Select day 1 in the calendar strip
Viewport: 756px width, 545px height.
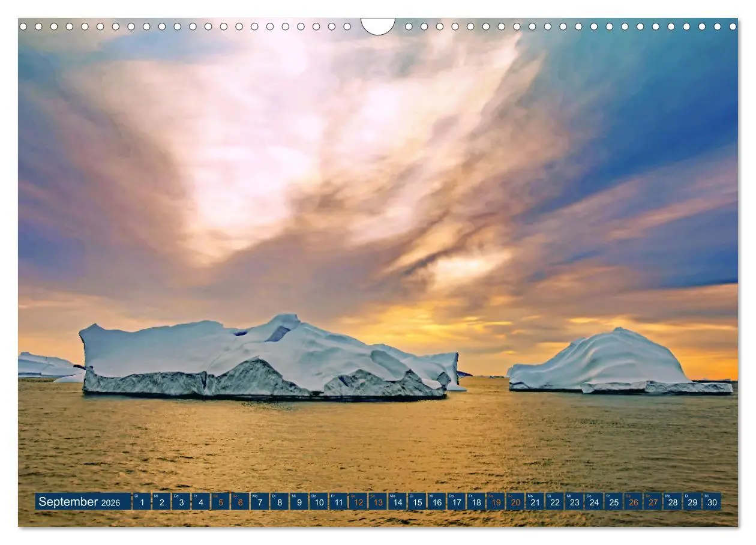pyautogui.click(x=142, y=502)
